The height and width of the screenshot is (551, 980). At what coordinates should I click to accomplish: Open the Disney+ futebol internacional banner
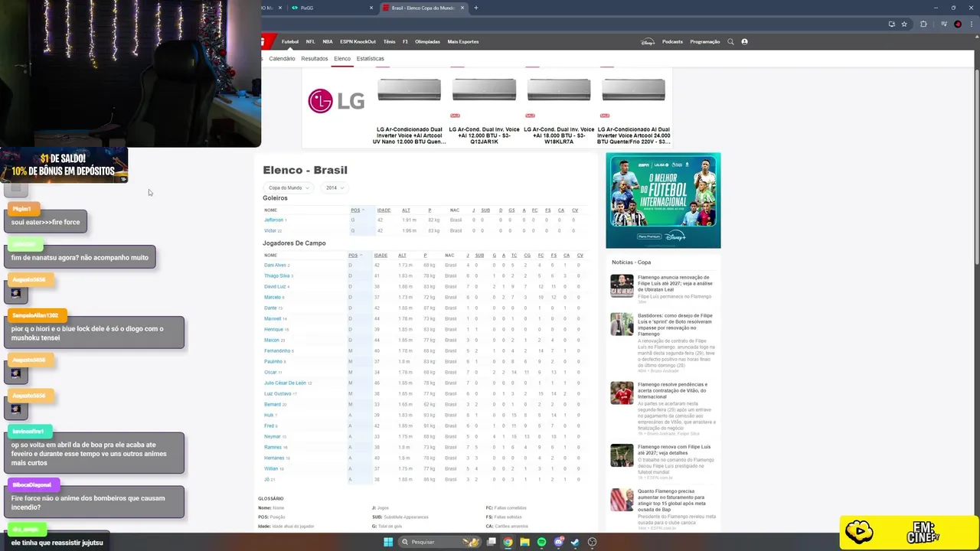663,201
